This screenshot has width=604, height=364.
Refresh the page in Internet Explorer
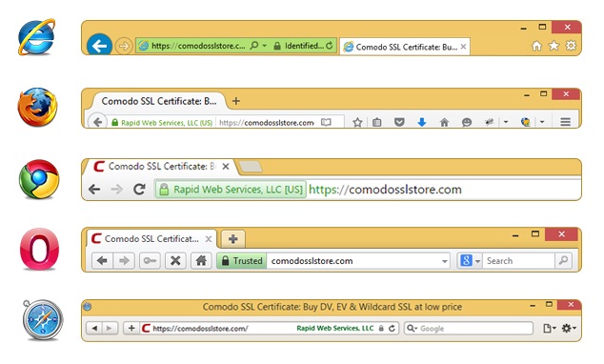point(330,46)
